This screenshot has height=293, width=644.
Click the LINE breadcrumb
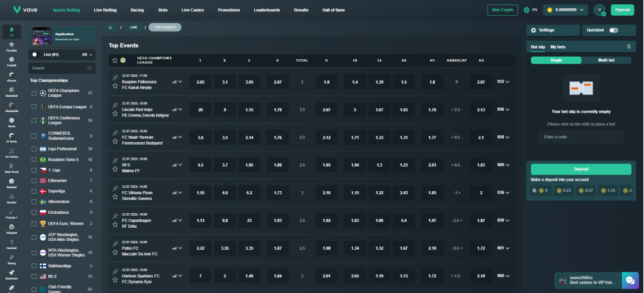click(133, 27)
